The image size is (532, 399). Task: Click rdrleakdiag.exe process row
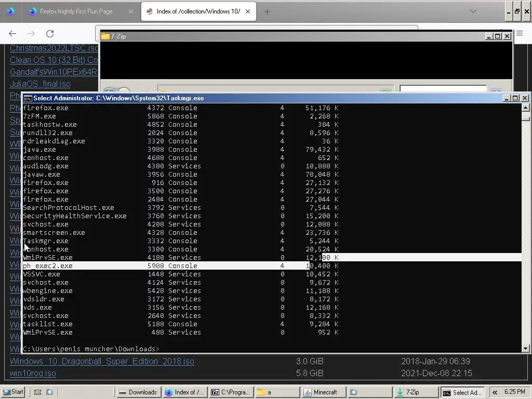[180, 141]
